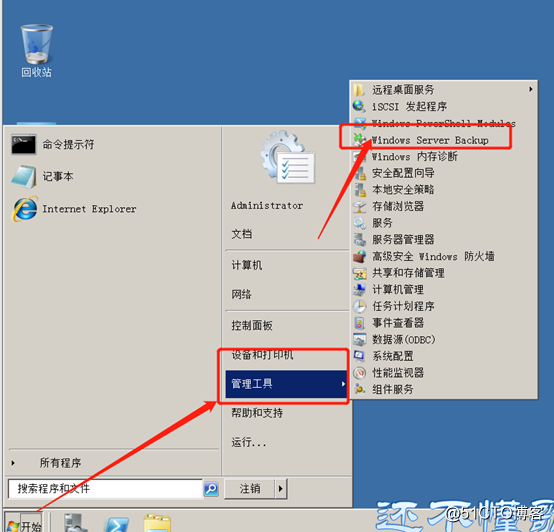554x532 pixels.
Task: Click the 命令提示符 label
Action: click(x=68, y=144)
